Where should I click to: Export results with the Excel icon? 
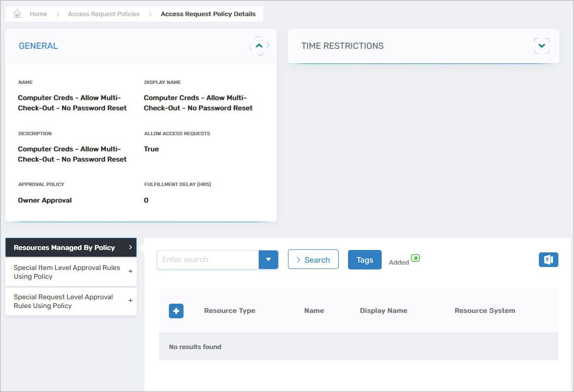[x=548, y=260]
